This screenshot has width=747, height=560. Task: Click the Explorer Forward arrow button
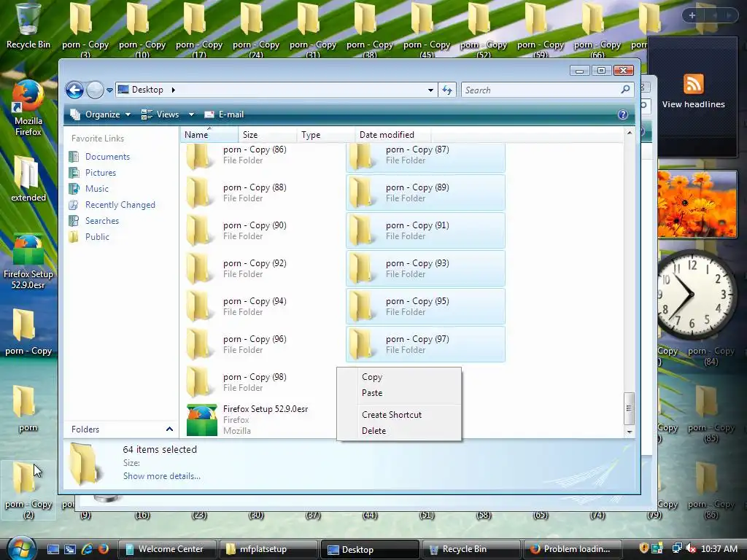pyautogui.click(x=96, y=90)
